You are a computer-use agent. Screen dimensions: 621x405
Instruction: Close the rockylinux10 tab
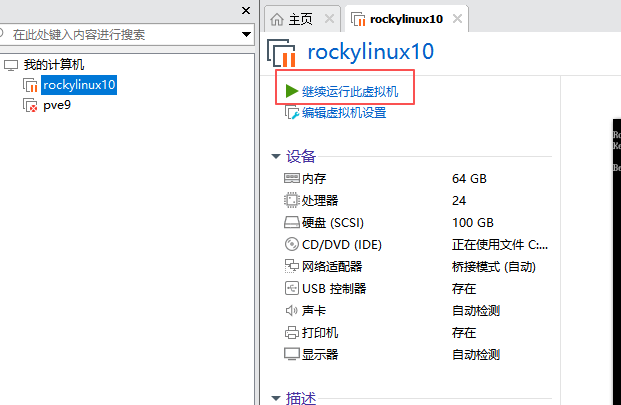pos(457,19)
